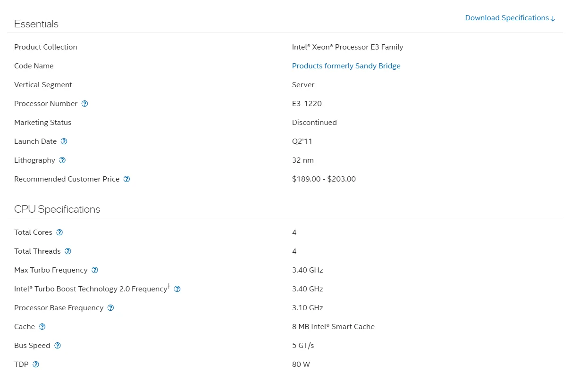Click Processor Base Frequency help icon
The image size is (588, 389).
click(x=110, y=308)
